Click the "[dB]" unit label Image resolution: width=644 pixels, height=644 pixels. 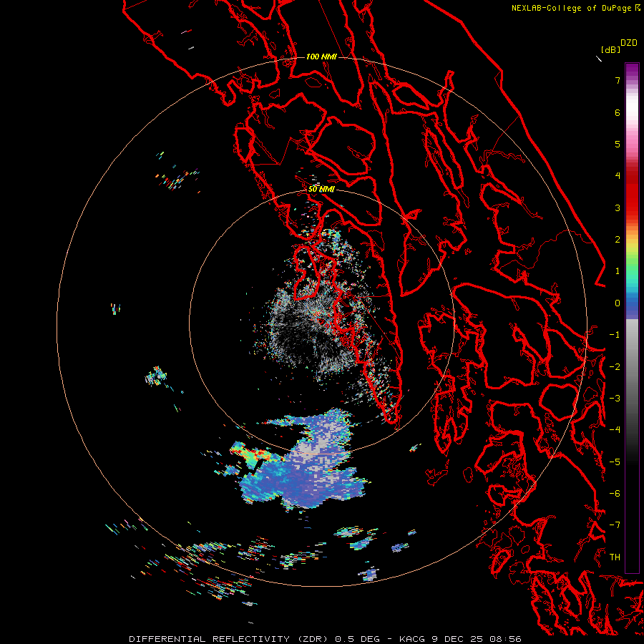pos(610,49)
